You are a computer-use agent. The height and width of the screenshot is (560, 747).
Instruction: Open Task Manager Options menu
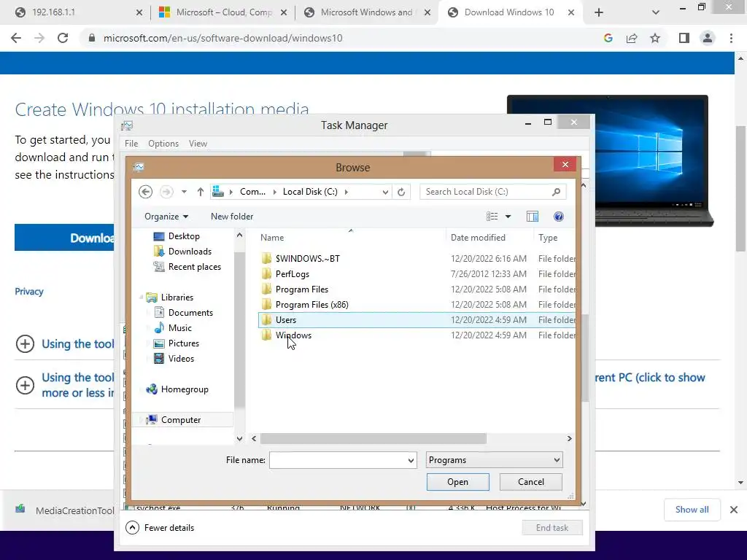pyautogui.click(x=163, y=144)
